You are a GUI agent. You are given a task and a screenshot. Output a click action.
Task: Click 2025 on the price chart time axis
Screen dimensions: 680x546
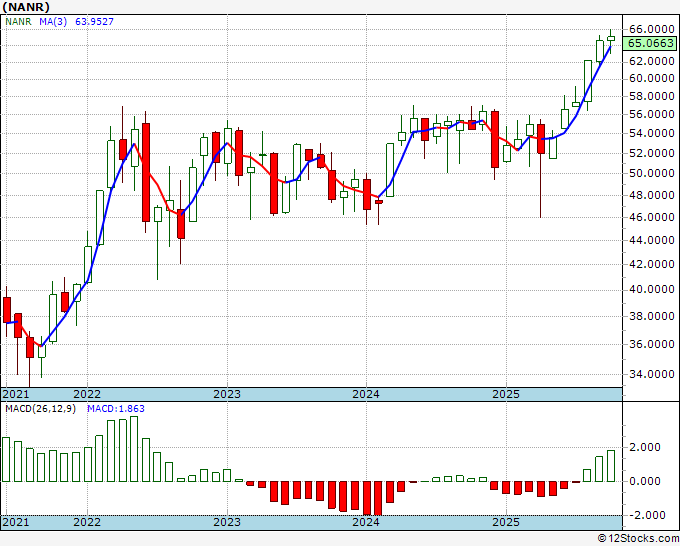coord(506,394)
